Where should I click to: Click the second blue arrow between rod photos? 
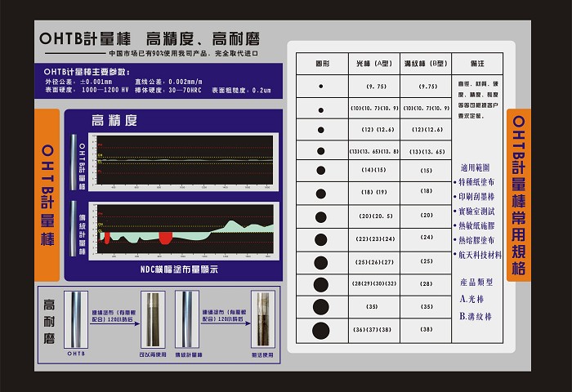(226, 323)
